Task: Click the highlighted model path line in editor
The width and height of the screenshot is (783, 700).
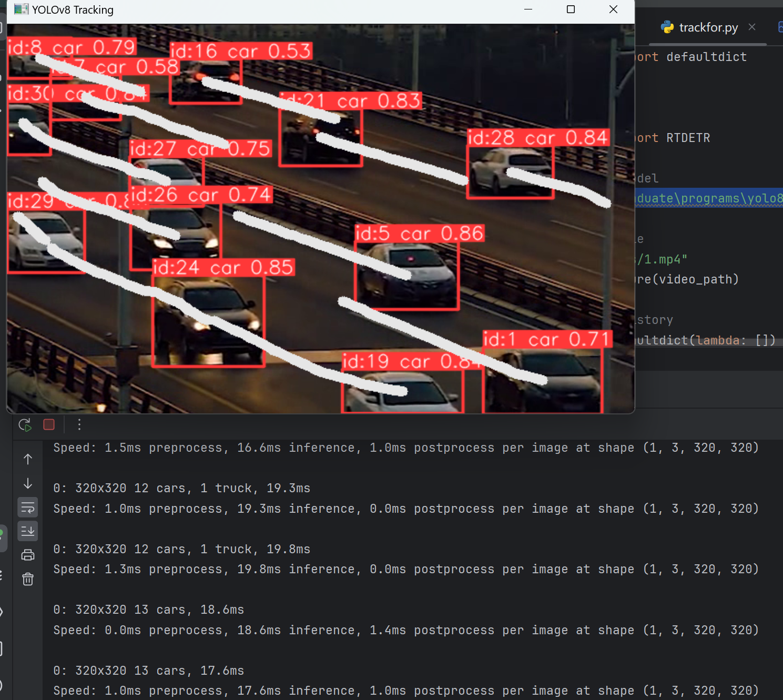Action: point(709,198)
